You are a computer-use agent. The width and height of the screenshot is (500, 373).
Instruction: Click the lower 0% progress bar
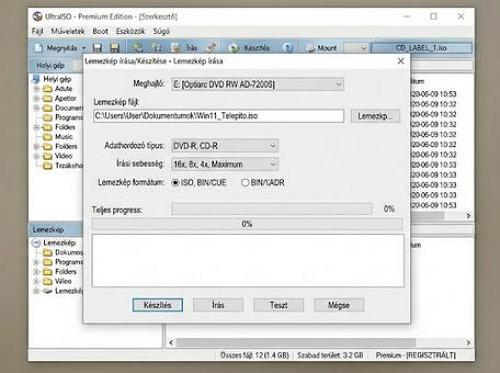click(247, 224)
